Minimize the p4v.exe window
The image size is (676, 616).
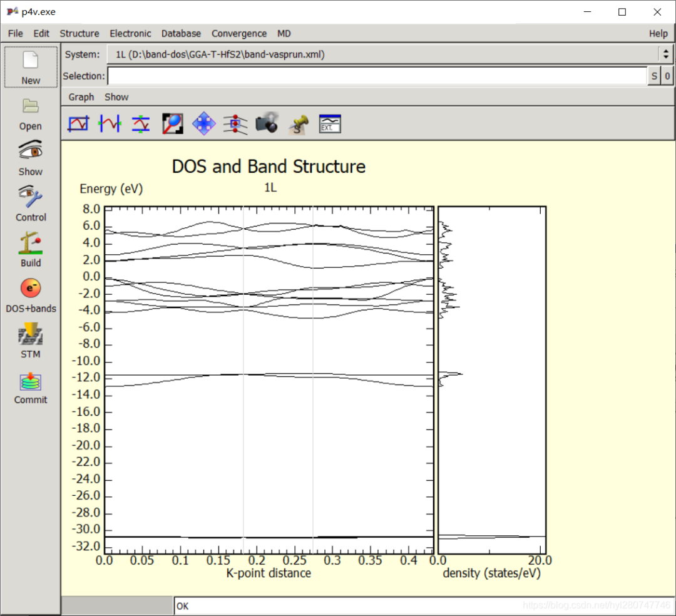tap(587, 12)
